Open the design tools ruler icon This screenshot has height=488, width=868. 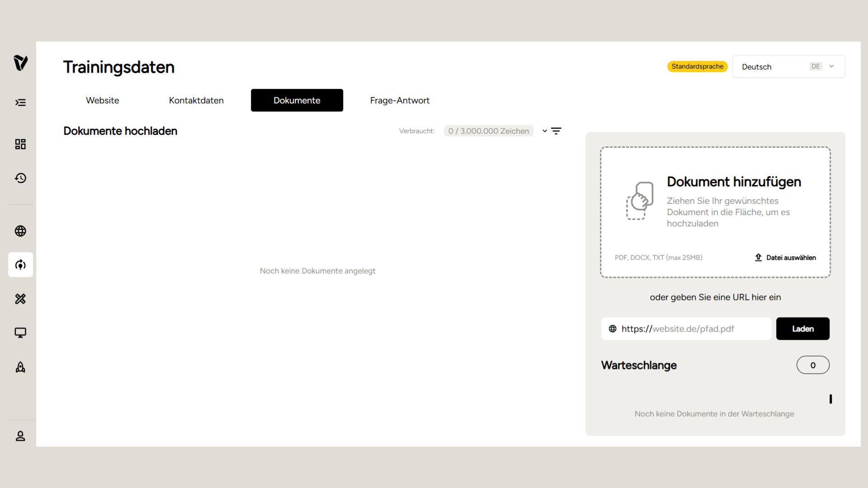(x=20, y=299)
